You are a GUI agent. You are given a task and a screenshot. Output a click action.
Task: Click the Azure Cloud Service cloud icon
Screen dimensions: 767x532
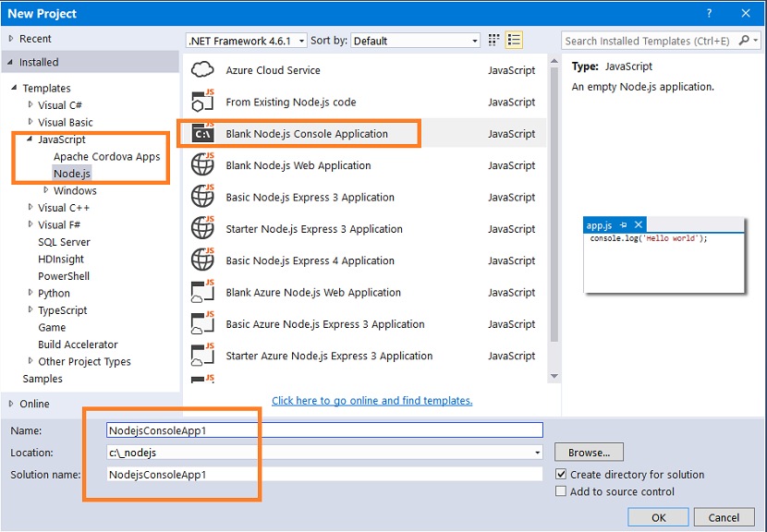click(x=202, y=70)
